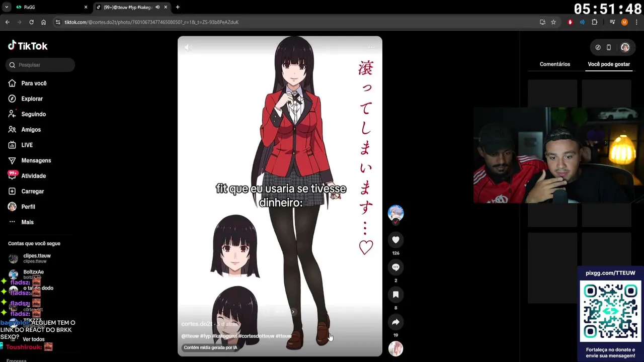The height and width of the screenshot is (362, 644).
Task: Click Ver todos followed accounts
Action: [x=33, y=339]
